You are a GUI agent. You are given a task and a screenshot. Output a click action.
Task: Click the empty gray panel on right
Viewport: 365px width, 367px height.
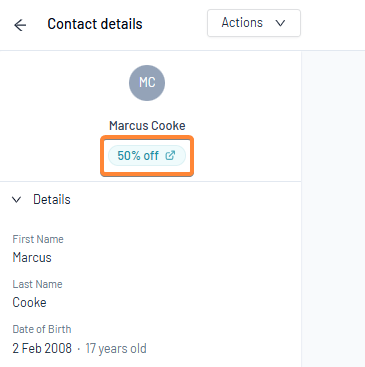click(333, 209)
